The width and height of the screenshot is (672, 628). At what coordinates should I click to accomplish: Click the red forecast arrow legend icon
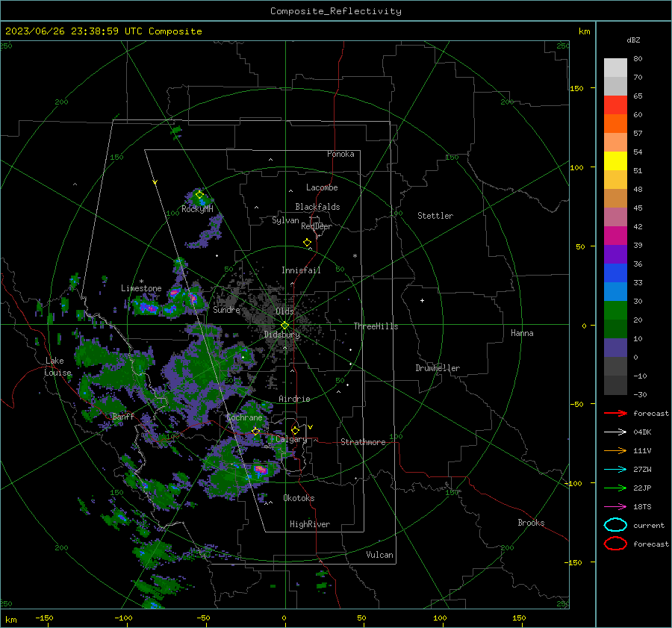[615, 413]
